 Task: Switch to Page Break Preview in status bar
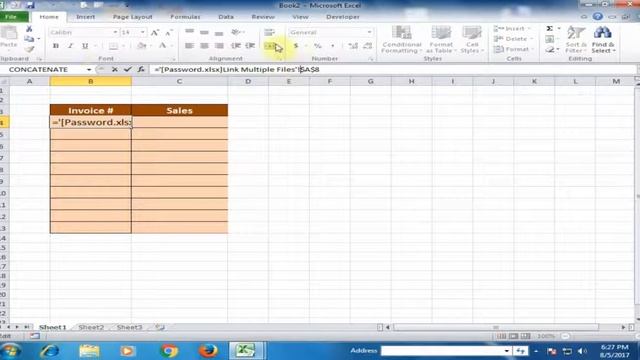[526, 336]
